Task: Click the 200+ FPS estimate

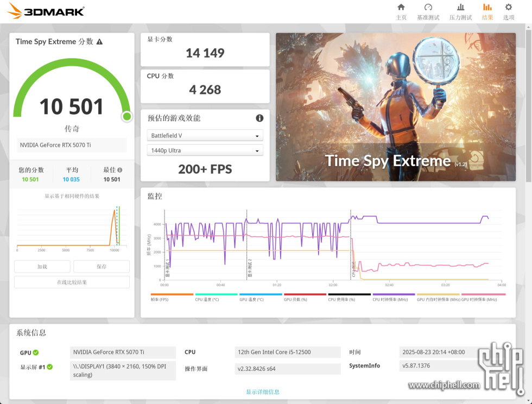Action: click(x=205, y=169)
